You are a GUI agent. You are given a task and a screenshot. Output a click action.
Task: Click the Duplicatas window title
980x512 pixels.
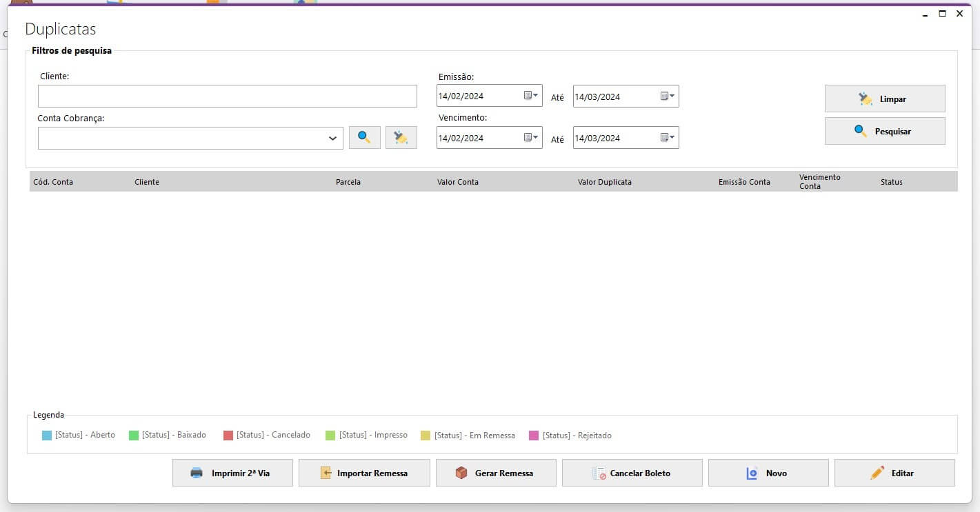[61, 29]
